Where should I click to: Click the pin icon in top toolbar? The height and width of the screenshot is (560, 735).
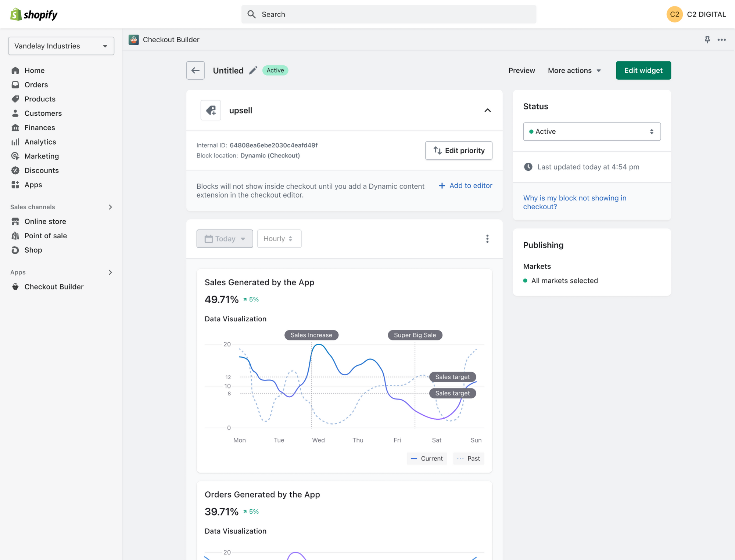coord(707,40)
